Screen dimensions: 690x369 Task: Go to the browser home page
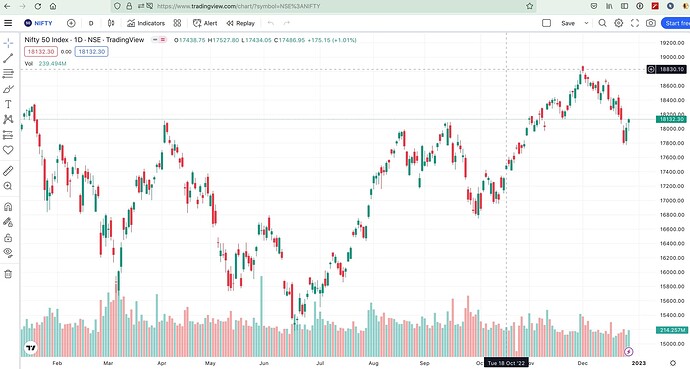tap(53, 6)
